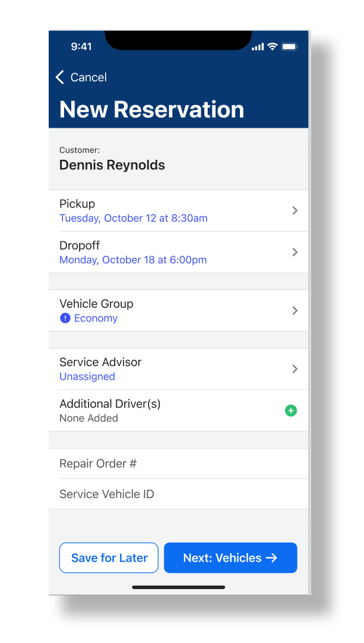
Task: Tap the Cancel link
Action: pos(88,77)
